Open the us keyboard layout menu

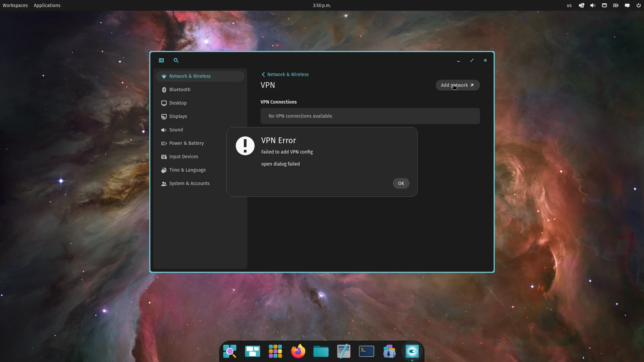tap(569, 5)
